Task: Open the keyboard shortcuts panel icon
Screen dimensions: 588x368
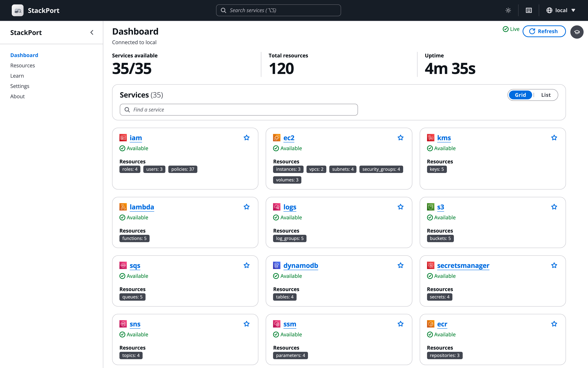Action: [529, 10]
